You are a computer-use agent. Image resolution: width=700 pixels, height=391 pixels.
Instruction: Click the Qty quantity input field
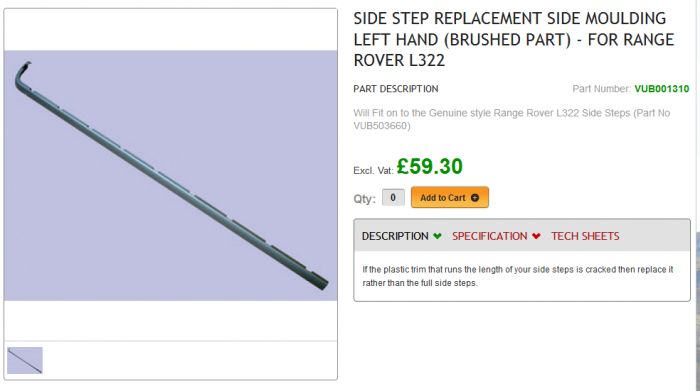[393, 197]
